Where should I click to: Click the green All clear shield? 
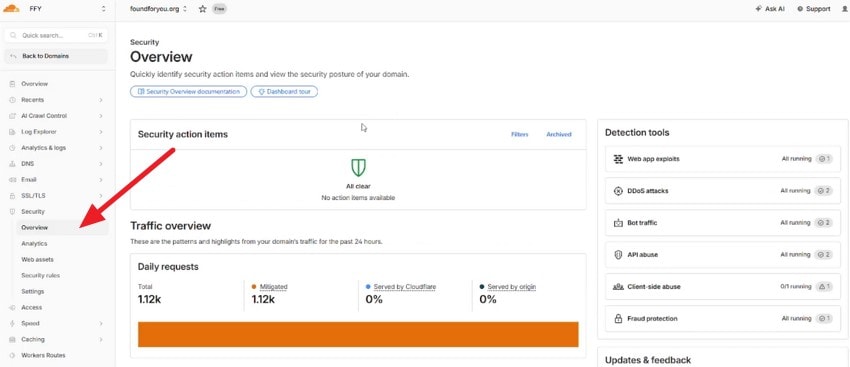(358, 167)
